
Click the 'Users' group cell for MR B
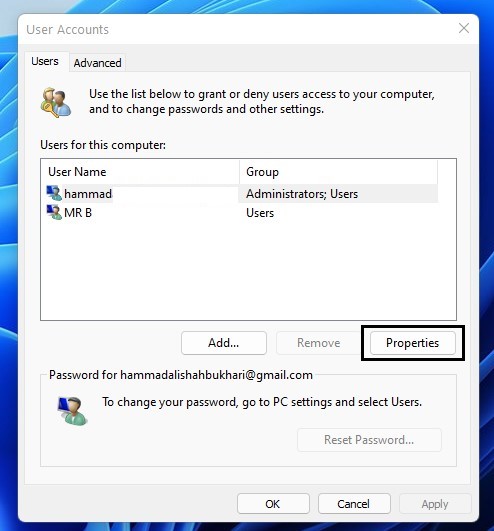tap(260, 213)
